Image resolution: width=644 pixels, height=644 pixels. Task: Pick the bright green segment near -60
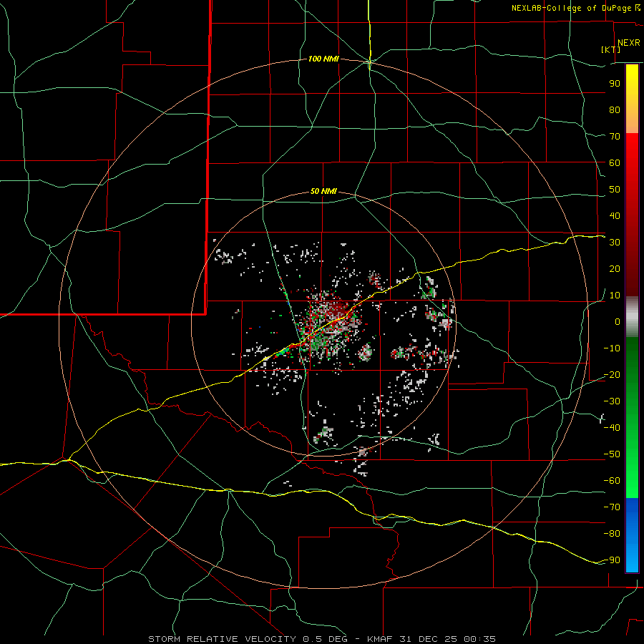pyautogui.click(x=632, y=481)
